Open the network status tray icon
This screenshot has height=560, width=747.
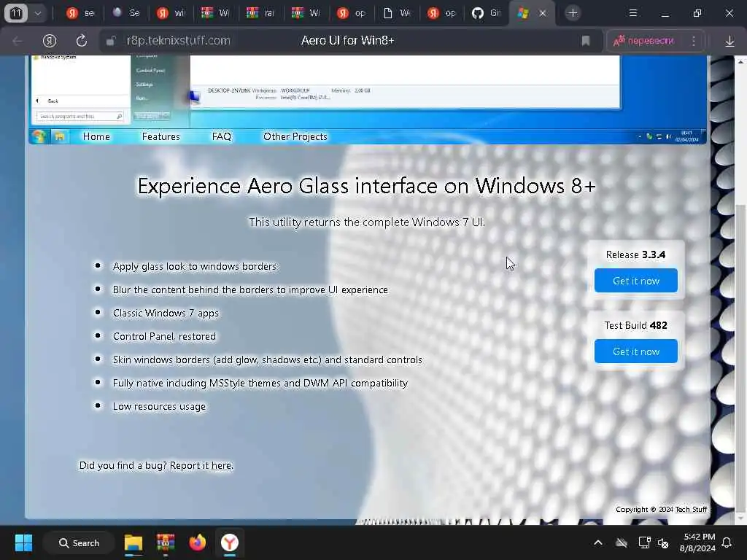644,542
